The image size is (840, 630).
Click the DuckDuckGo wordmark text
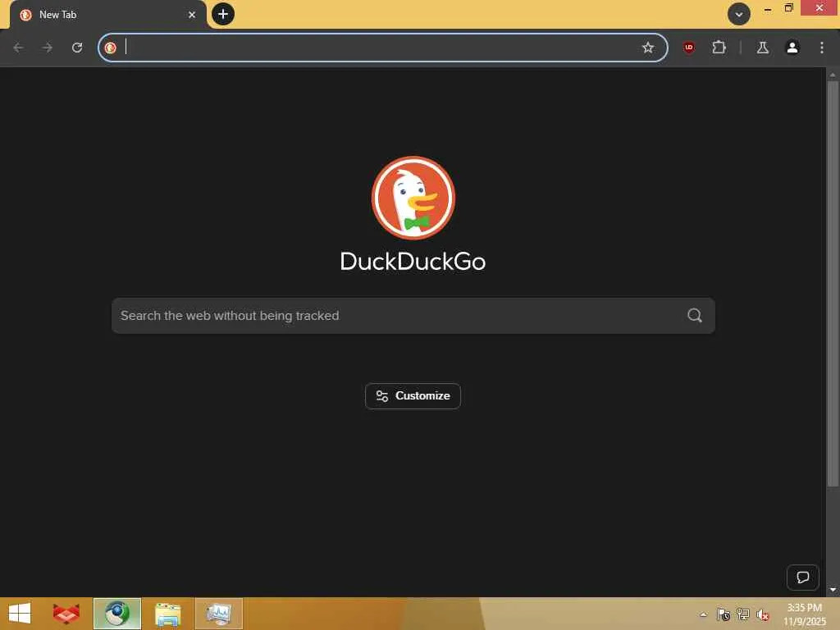pyautogui.click(x=413, y=262)
